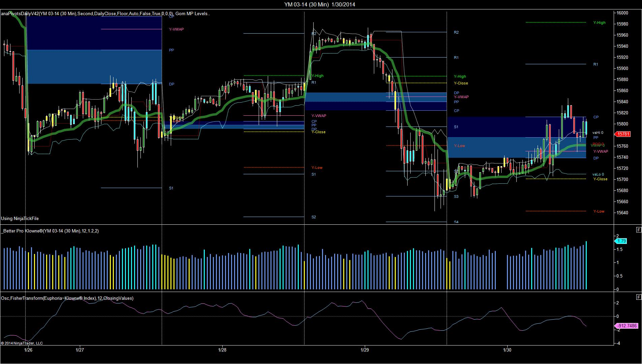Click the chart title YM 03-14 (30 Min) 1/30/2014

pyautogui.click(x=320, y=4)
